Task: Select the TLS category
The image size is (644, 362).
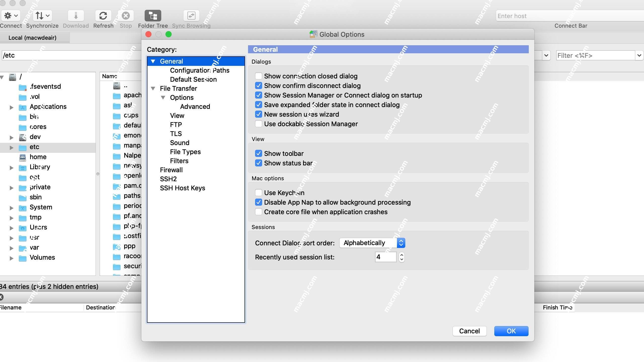Action: tap(176, 133)
